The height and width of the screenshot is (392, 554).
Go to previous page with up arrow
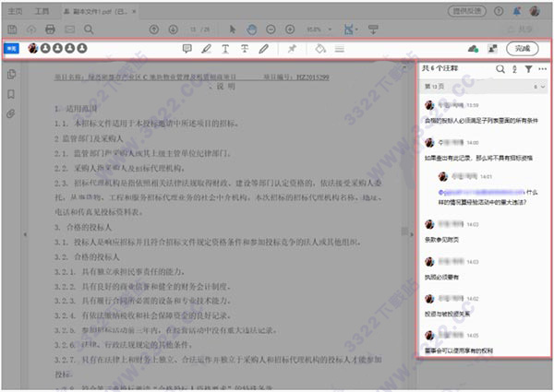153,30
